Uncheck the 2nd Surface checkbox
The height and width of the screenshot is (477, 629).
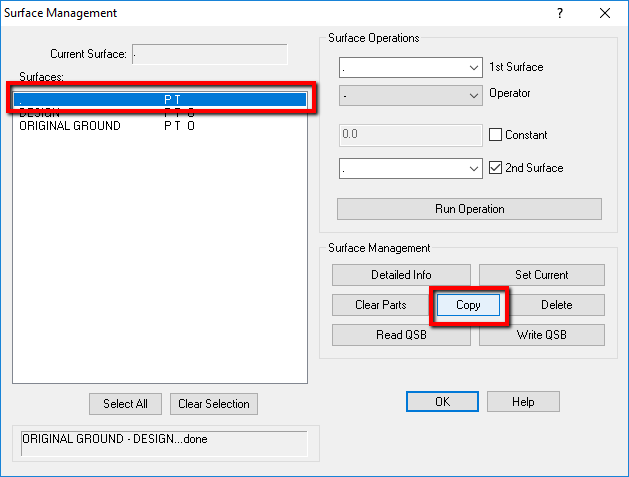coord(495,169)
